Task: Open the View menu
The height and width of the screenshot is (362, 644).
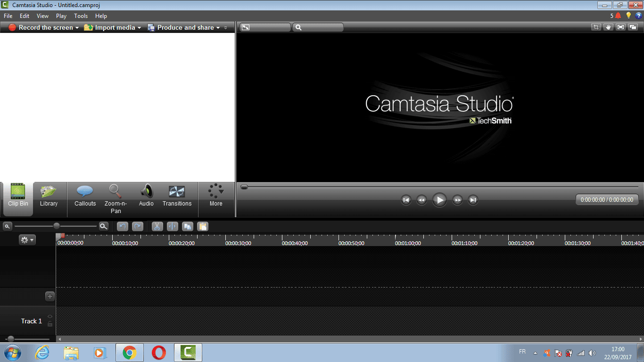Action: point(42,16)
